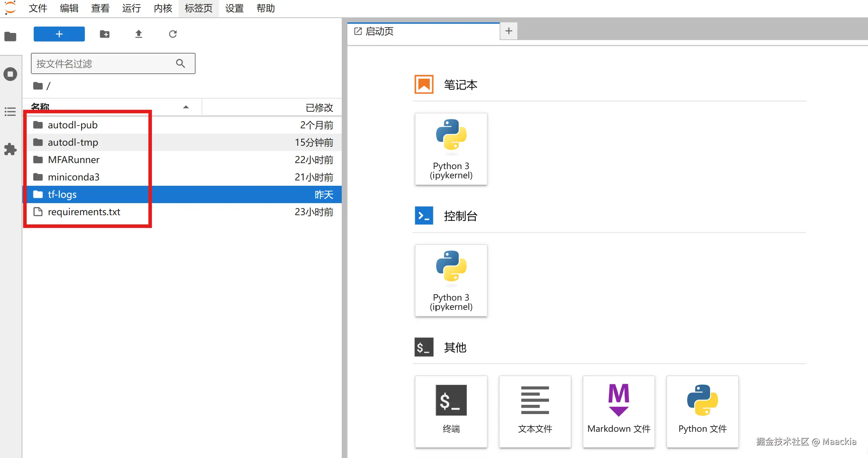Sort files by the 已修改 column

click(319, 107)
